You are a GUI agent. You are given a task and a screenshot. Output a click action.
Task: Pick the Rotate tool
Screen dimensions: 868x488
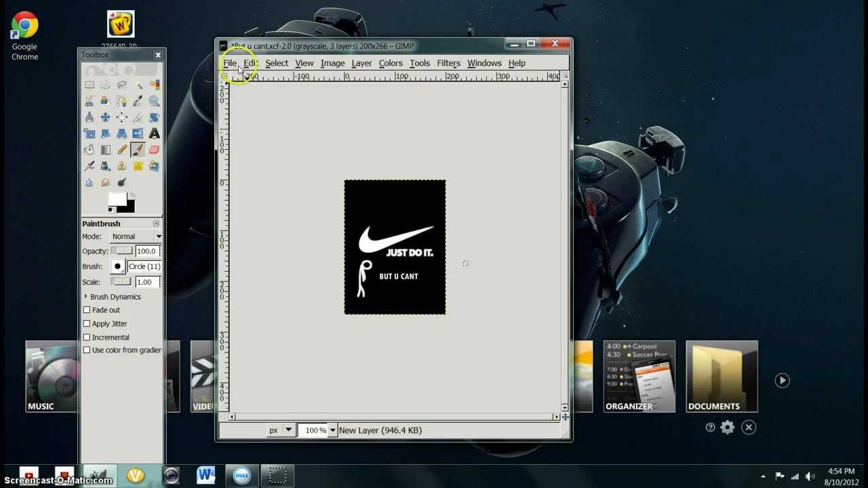tap(154, 117)
